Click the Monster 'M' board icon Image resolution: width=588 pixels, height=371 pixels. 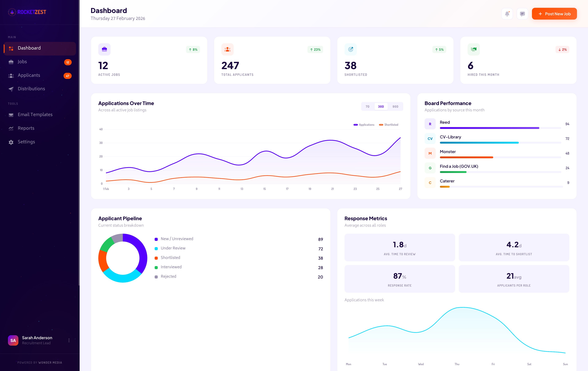coord(430,153)
